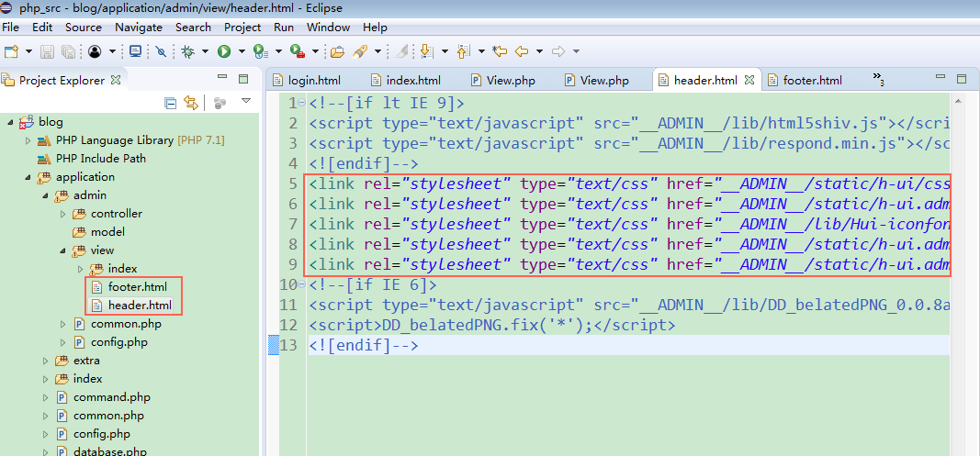
Task: Switch to login.html tab
Action: click(307, 80)
